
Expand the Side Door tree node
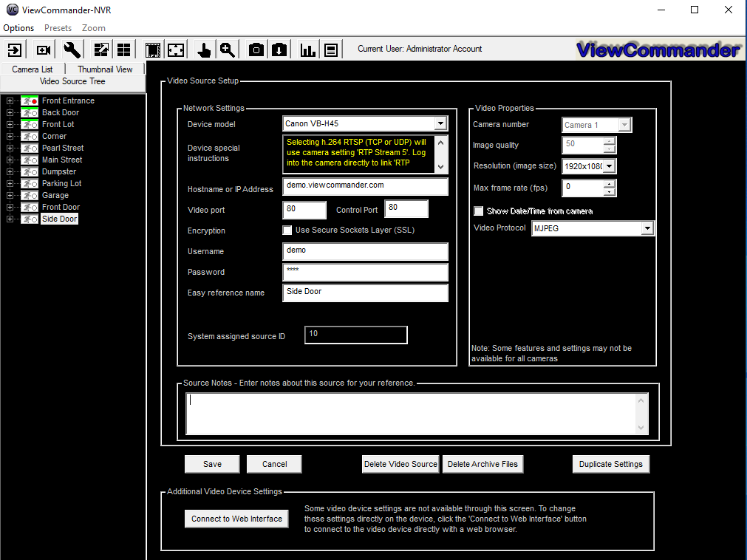click(10, 219)
